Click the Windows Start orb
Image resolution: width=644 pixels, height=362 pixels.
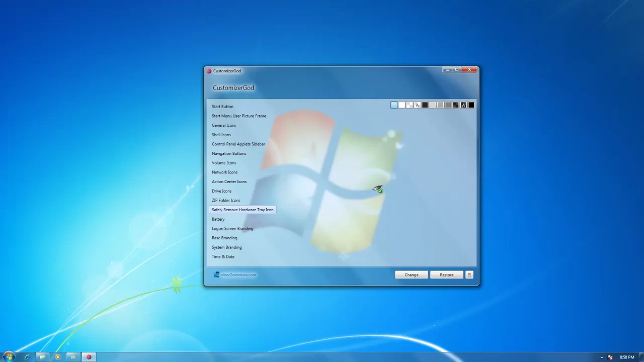(9, 356)
